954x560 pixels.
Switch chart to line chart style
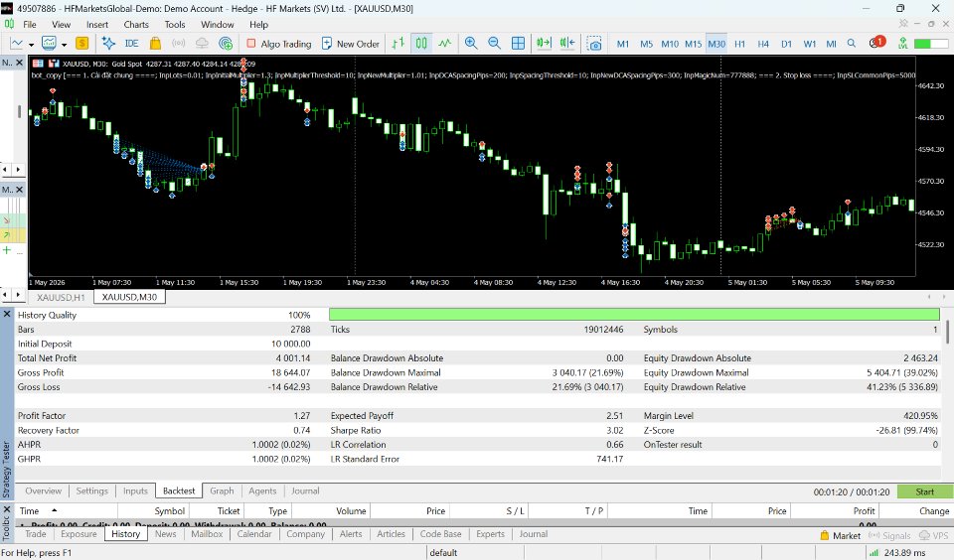pyautogui.click(x=445, y=43)
